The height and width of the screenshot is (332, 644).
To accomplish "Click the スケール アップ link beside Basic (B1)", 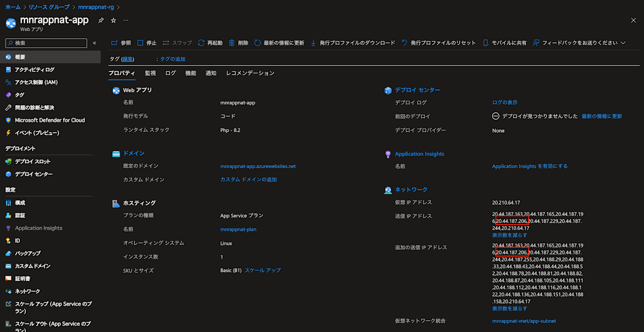I will [263, 270].
